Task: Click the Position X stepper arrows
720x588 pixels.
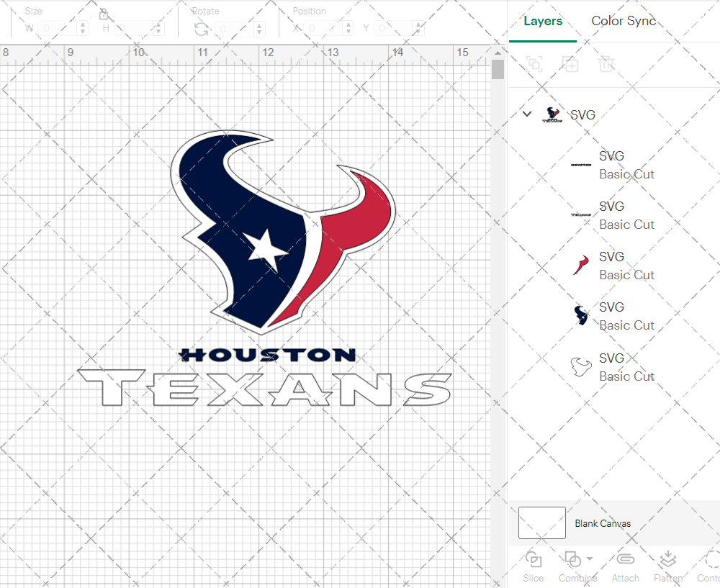Action: pos(348,29)
